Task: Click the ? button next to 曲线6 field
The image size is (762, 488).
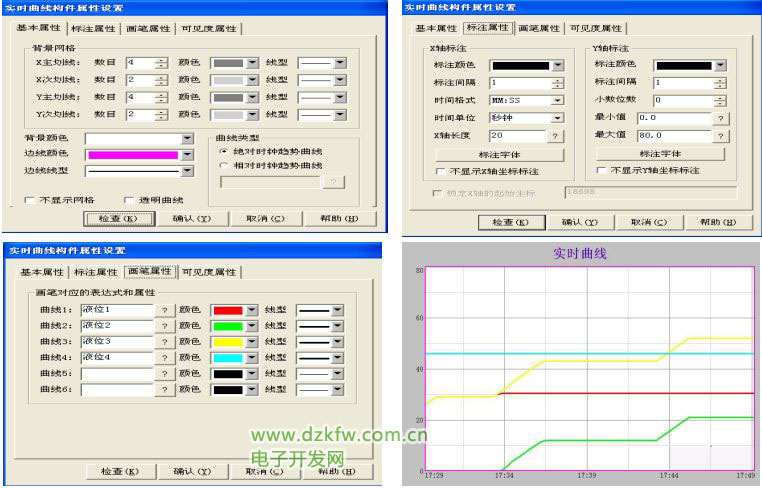Action: [165, 388]
